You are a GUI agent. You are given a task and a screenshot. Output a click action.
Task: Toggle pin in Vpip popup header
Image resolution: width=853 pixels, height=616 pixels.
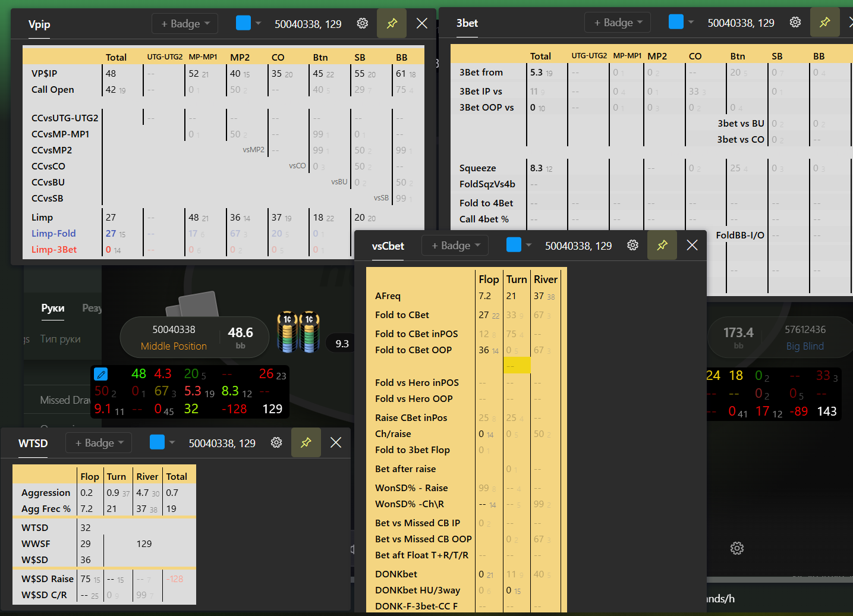[x=392, y=23]
